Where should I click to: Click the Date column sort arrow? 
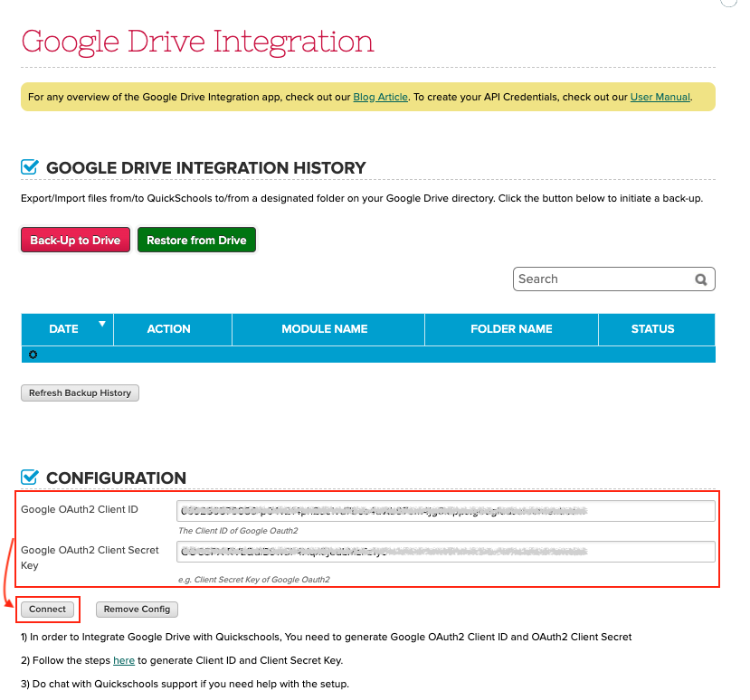102,324
